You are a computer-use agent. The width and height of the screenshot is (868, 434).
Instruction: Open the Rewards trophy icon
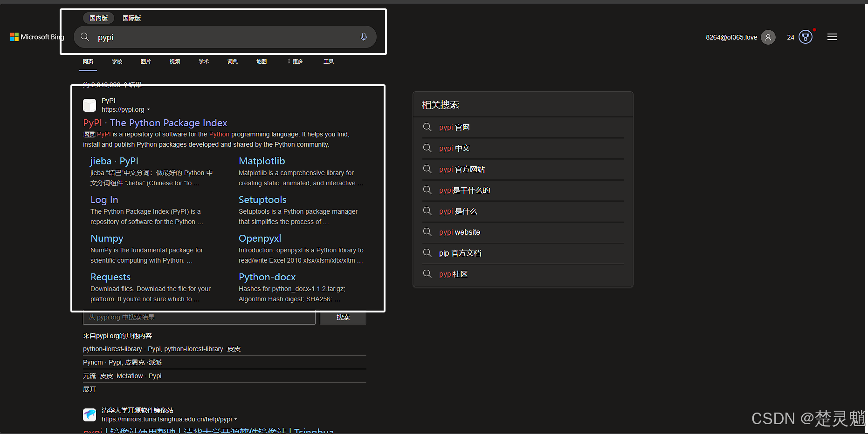(806, 37)
